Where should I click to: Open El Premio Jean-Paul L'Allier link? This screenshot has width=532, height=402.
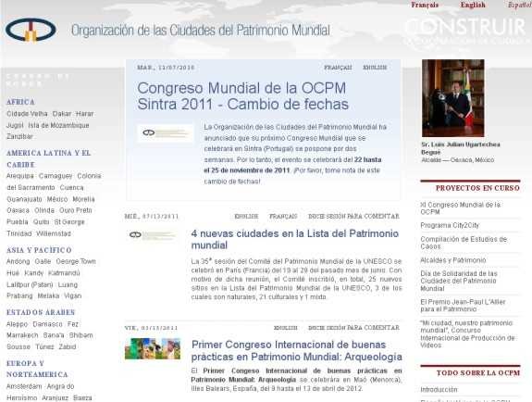(463, 306)
